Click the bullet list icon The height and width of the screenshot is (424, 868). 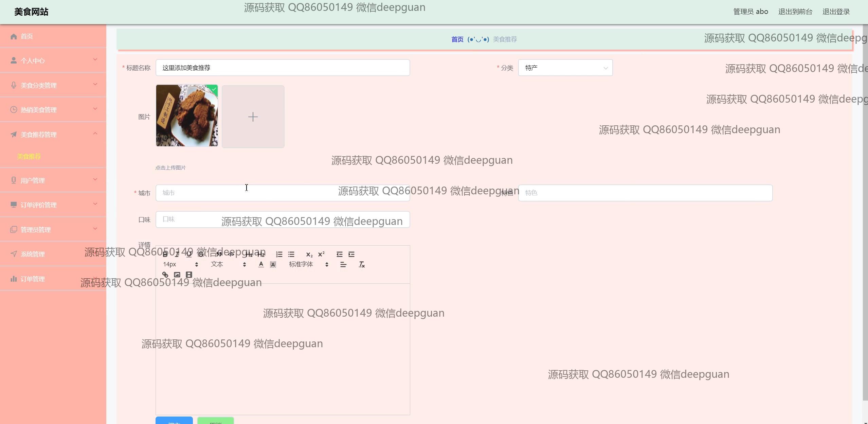pyautogui.click(x=291, y=254)
